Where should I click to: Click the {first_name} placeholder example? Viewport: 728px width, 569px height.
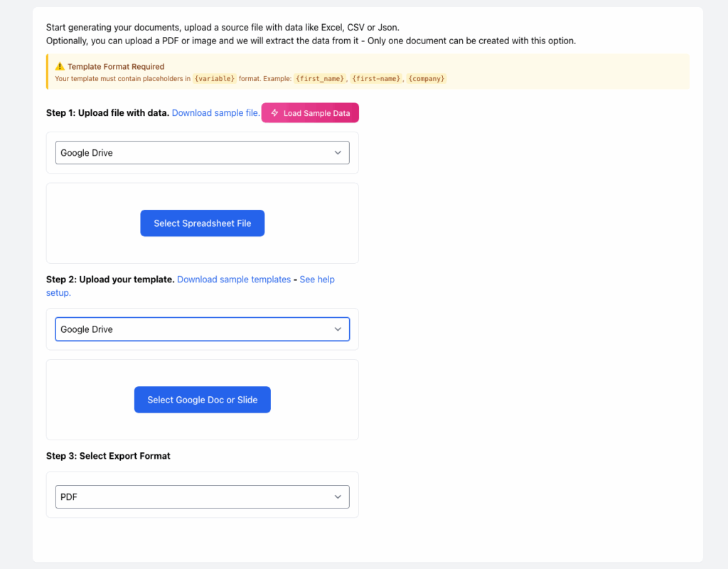319,79
